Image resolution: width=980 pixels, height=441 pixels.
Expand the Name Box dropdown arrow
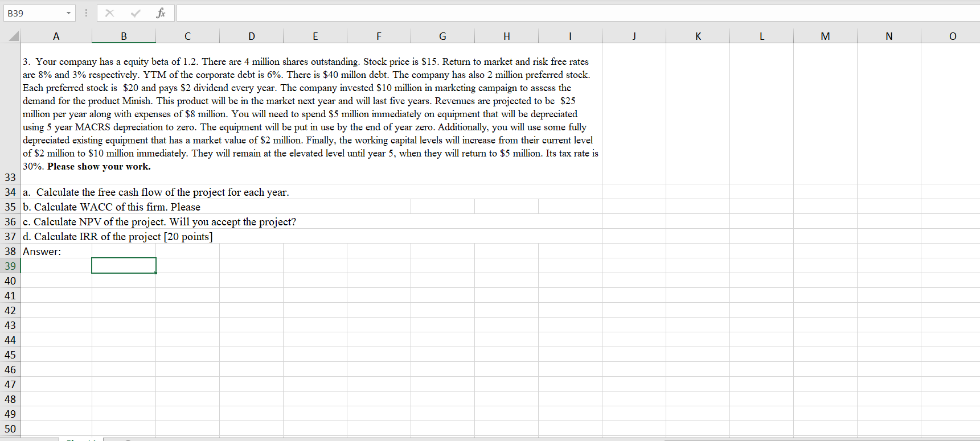tap(68, 13)
